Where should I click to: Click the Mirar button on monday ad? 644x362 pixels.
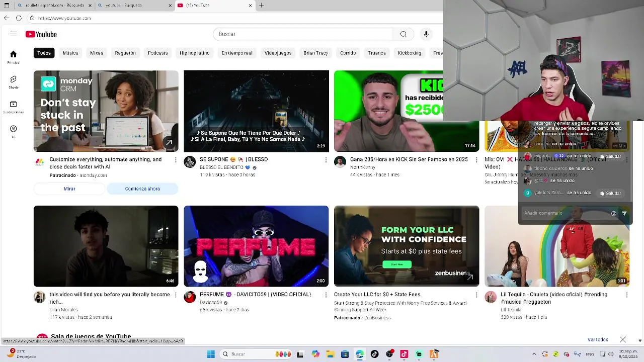(x=69, y=189)
